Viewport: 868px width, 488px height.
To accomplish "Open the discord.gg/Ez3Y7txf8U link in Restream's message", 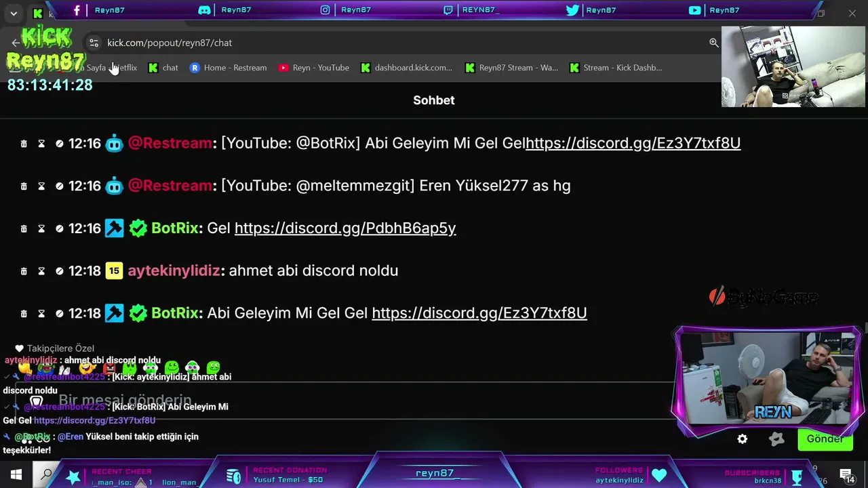I will (633, 143).
